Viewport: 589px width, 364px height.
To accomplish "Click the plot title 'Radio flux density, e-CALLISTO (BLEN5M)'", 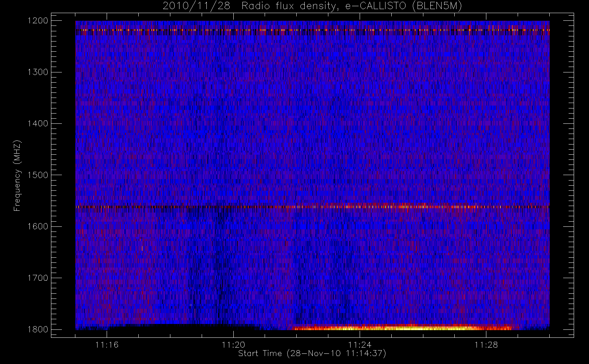I will [x=352, y=6].
